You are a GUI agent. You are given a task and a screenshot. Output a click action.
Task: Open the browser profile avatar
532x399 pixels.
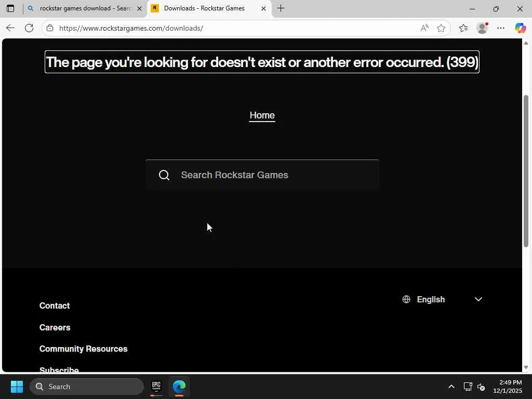tap(482, 28)
